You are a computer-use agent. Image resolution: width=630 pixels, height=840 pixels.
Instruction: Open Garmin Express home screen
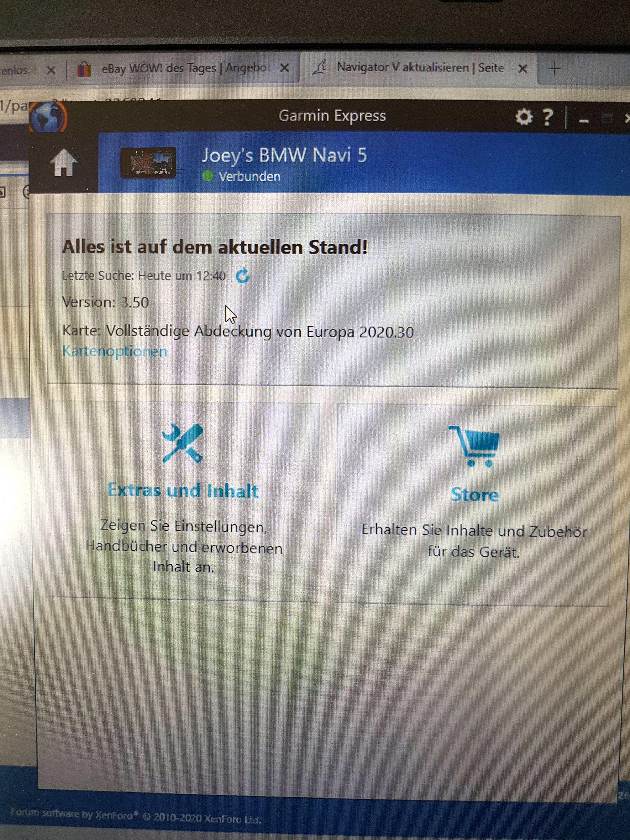point(64,162)
